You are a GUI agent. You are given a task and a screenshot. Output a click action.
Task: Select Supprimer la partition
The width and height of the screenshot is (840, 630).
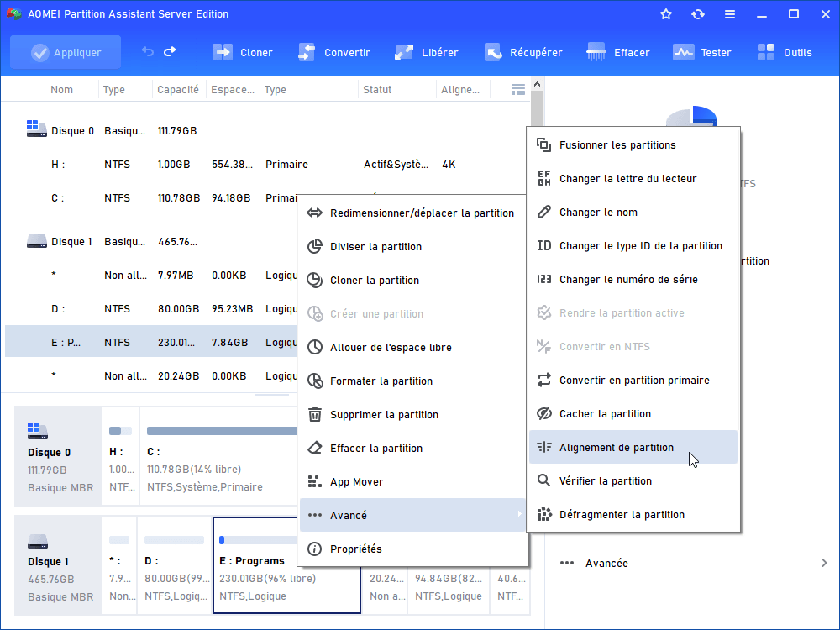(x=412, y=415)
